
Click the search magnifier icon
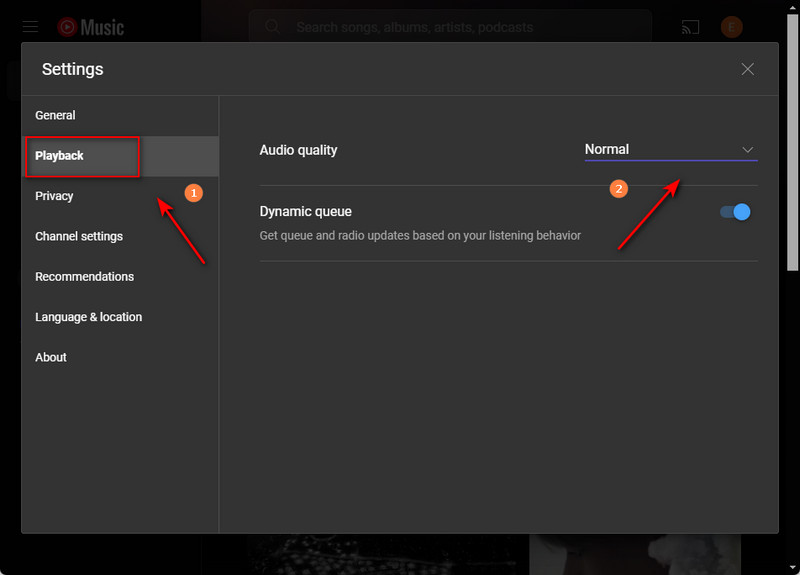pos(272,27)
